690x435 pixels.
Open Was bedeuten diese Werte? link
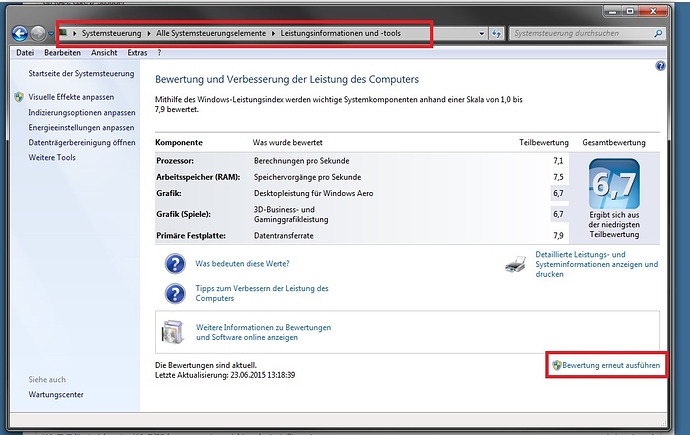242,264
